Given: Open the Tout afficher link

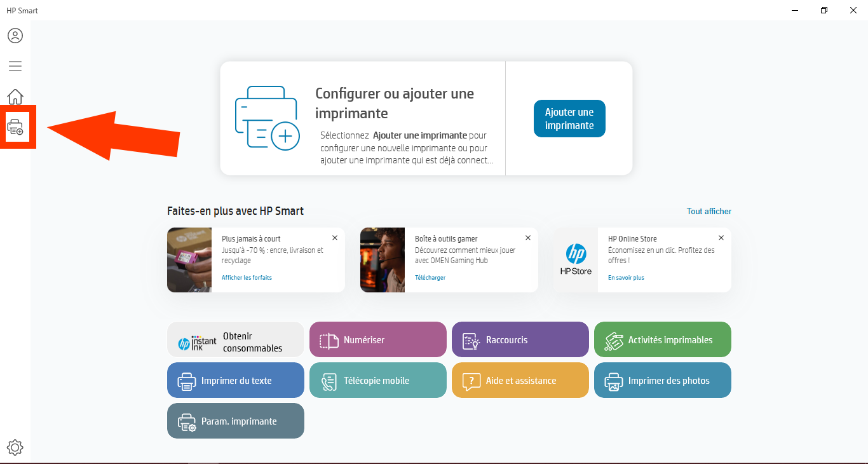Looking at the screenshot, I should pyautogui.click(x=709, y=211).
